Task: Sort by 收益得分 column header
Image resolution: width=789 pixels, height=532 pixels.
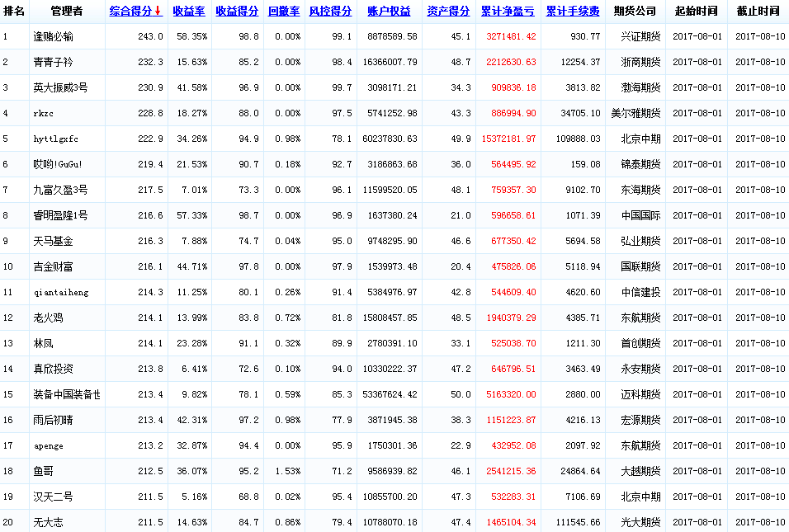Action: (237, 11)
